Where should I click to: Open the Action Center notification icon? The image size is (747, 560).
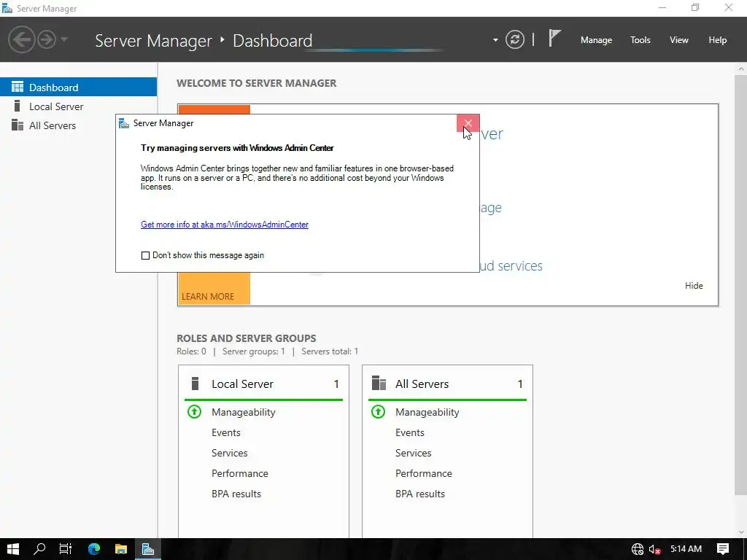click(723, 549)
